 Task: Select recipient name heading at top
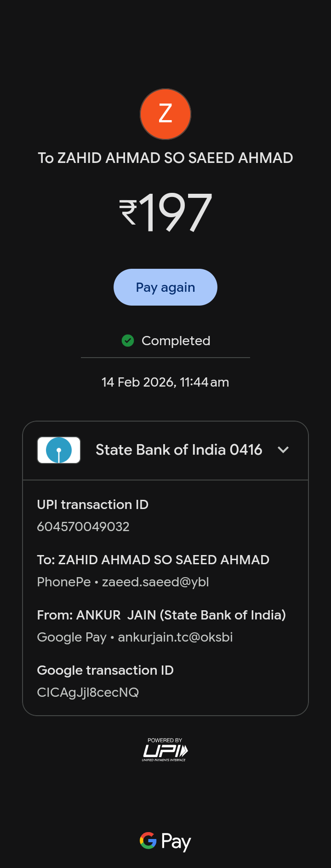(165, 158)
